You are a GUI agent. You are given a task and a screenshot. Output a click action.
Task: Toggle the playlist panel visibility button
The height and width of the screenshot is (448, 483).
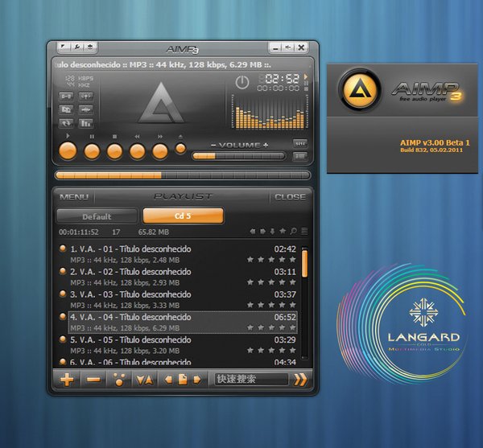click(x=299, y=156)
